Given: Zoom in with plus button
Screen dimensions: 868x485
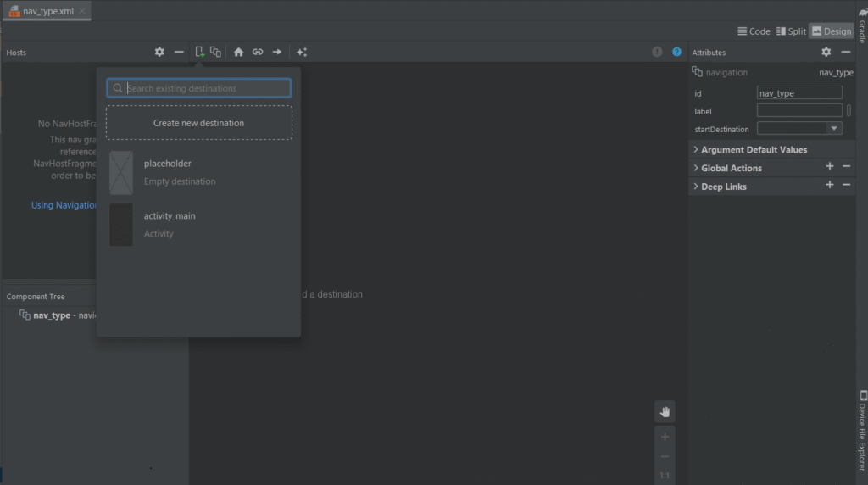Looking at the screenshot, I should (665, 437).
